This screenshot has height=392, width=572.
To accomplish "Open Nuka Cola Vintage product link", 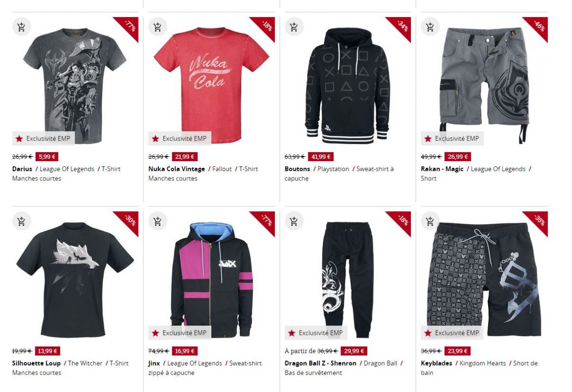I will point(176,169).
